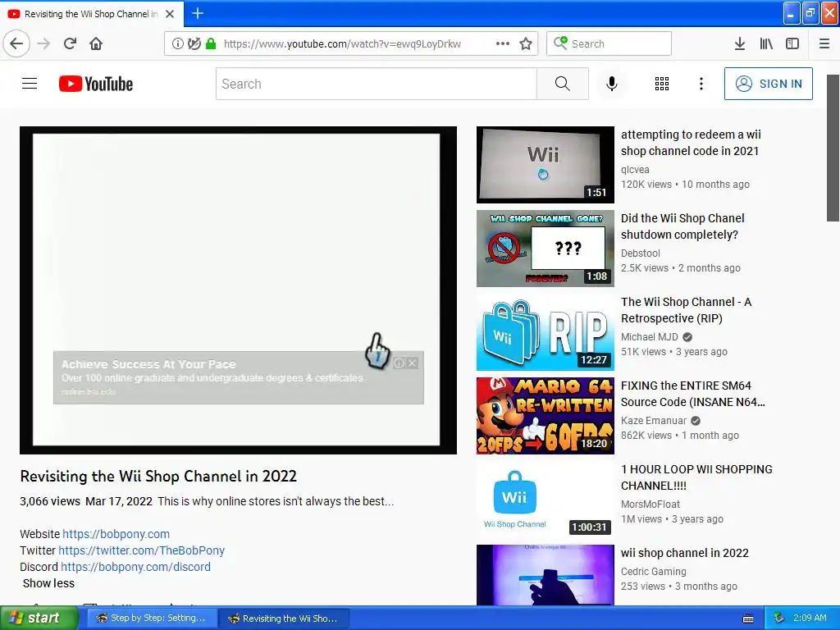This screenshot has height=630, width=840.
Task: Open thumbnail for attempting to redeem wii code video
Action: pos(546,165)
